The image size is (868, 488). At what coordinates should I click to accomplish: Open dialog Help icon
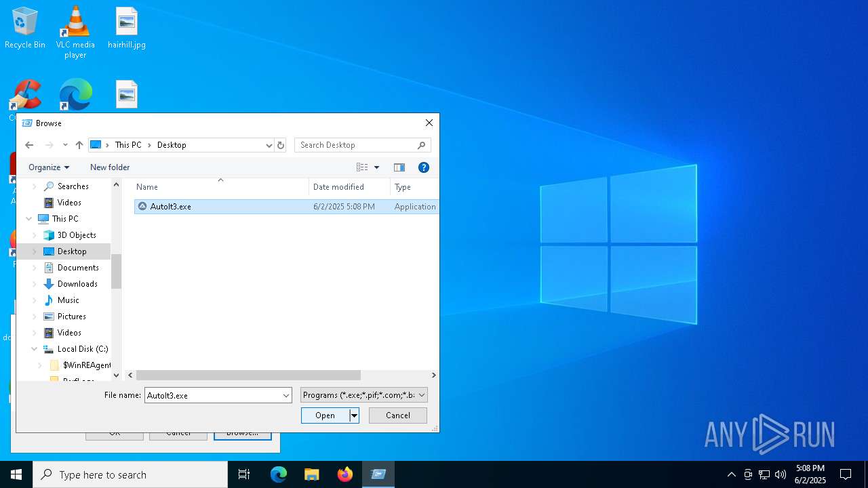[x=424, y=167]
